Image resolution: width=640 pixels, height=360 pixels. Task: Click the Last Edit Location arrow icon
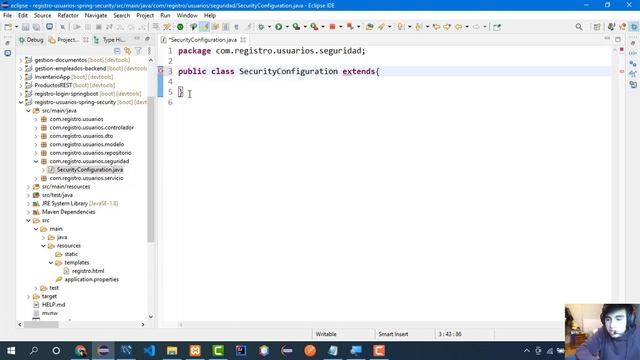tap(436, 27)
